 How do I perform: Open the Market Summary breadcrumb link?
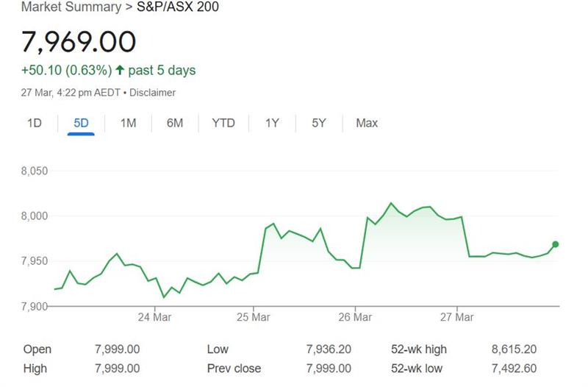71,7
